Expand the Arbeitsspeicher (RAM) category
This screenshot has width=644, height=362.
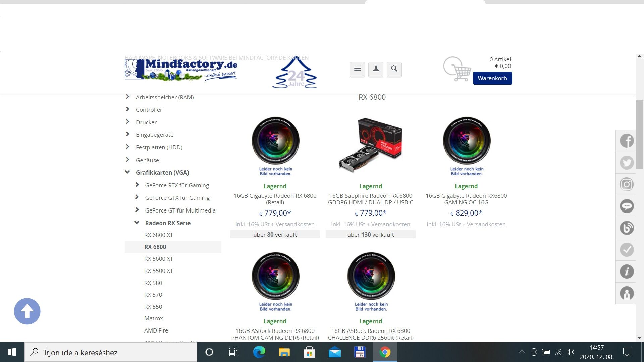(127, 97)
